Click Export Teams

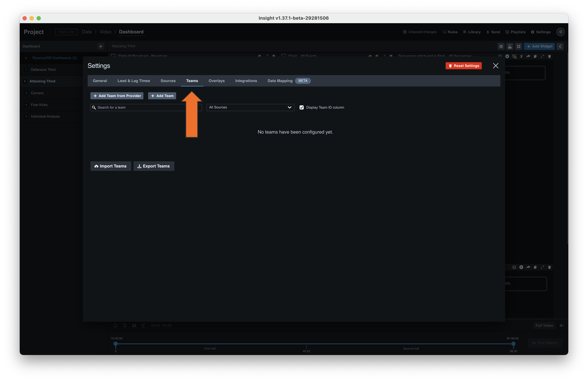pos(154,166)
